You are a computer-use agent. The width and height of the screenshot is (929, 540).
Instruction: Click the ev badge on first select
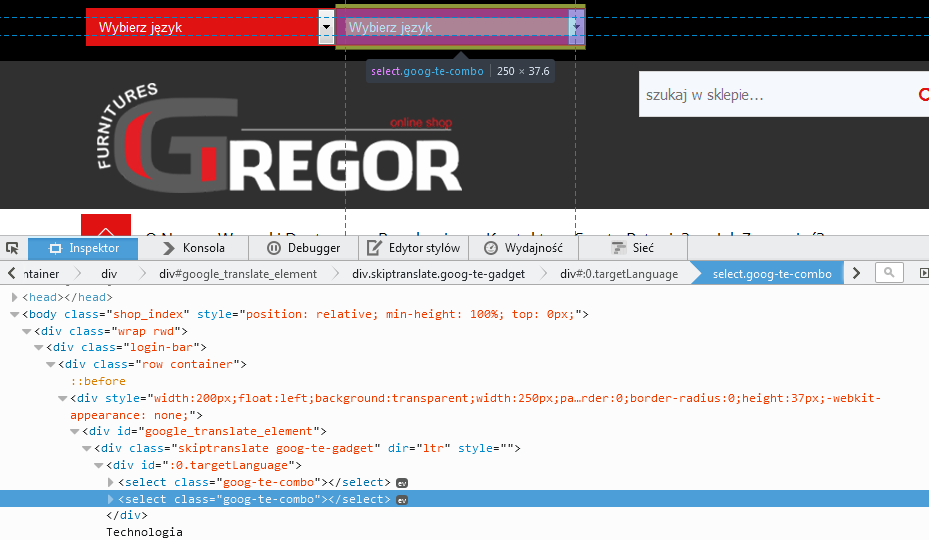(402, 483)
